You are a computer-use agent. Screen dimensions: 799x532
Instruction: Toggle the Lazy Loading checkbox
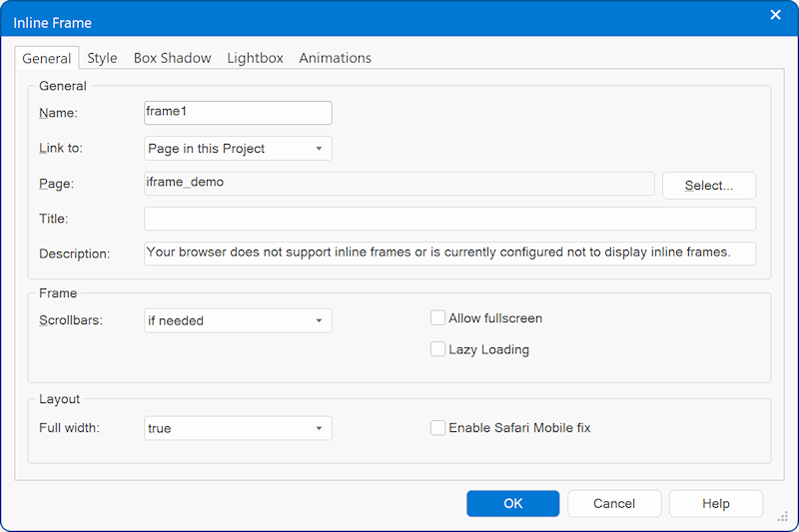437,349
